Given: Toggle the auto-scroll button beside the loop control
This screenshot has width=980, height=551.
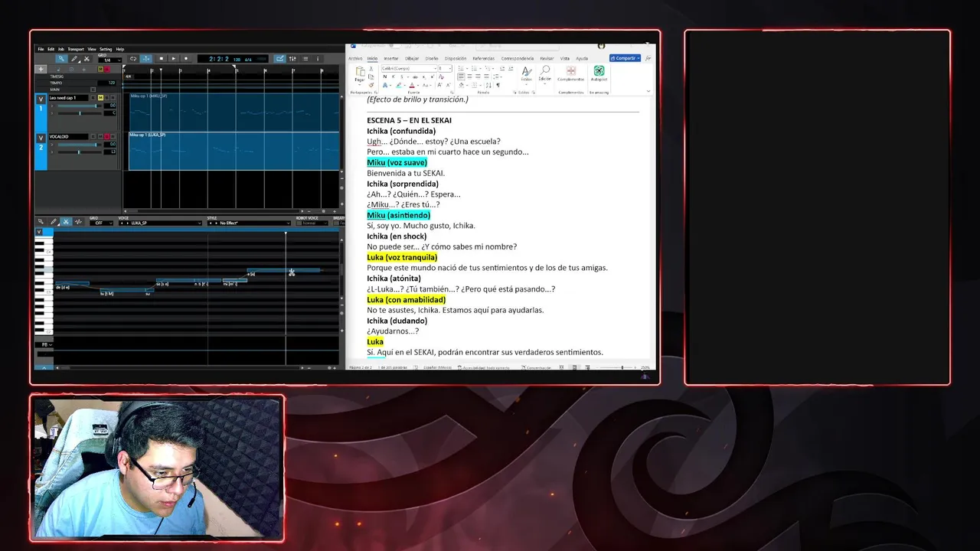Looking at the screenshot, I should (x=145, y=58).
